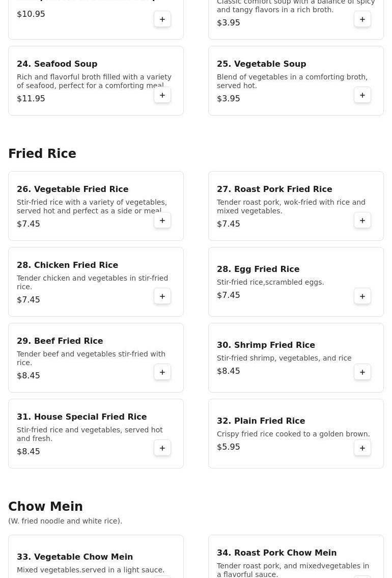Screen dimensions: 392x578
Task: Add Vegetable Soup with plus button
Action: click(362, 95)
